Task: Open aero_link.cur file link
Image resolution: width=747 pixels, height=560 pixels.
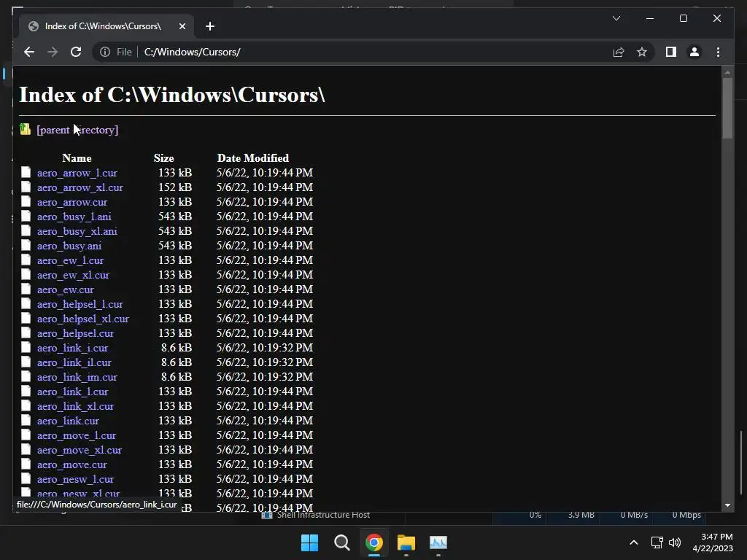Action: [68, 421]
